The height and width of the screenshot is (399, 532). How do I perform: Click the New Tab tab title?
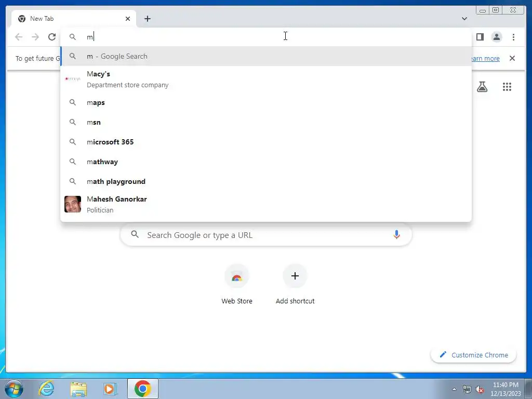(42, 19)
